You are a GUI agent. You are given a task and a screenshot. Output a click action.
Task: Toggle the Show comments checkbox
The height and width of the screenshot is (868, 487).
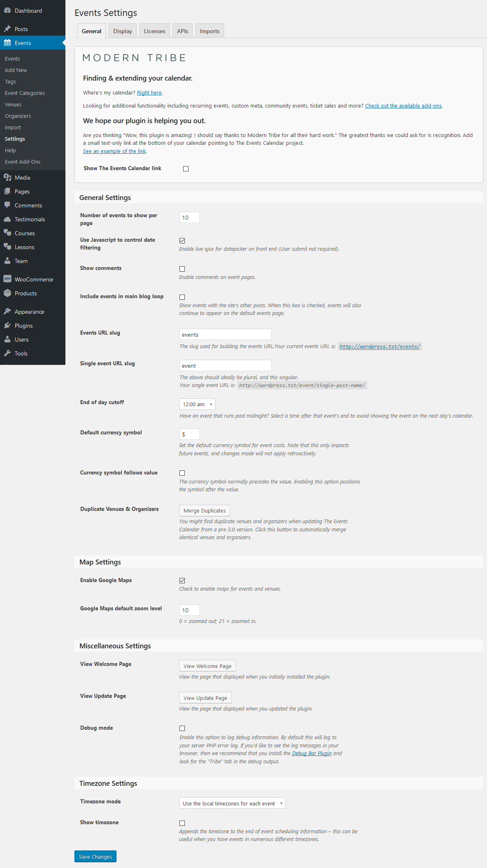pos(182,269)
